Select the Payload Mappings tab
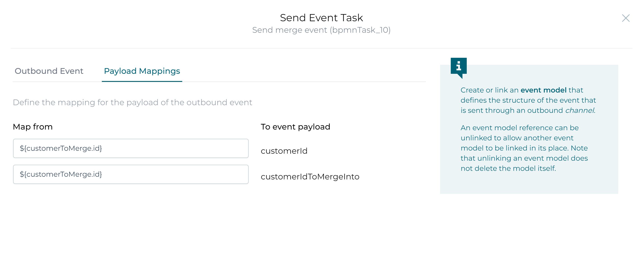Screen dimensions: 644x278 (x=142, y=71)
